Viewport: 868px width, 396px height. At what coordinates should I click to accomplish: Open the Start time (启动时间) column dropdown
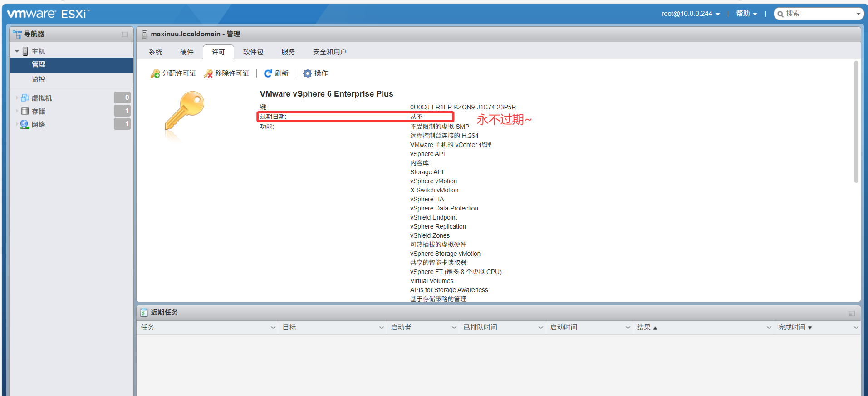(628, 328)
